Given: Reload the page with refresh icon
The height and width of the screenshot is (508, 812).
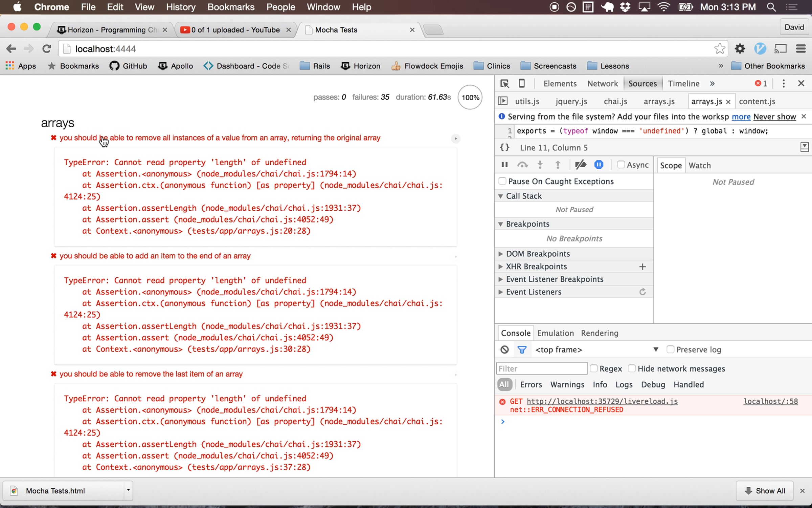Looking at the screenshot, I should pos(47,49).
